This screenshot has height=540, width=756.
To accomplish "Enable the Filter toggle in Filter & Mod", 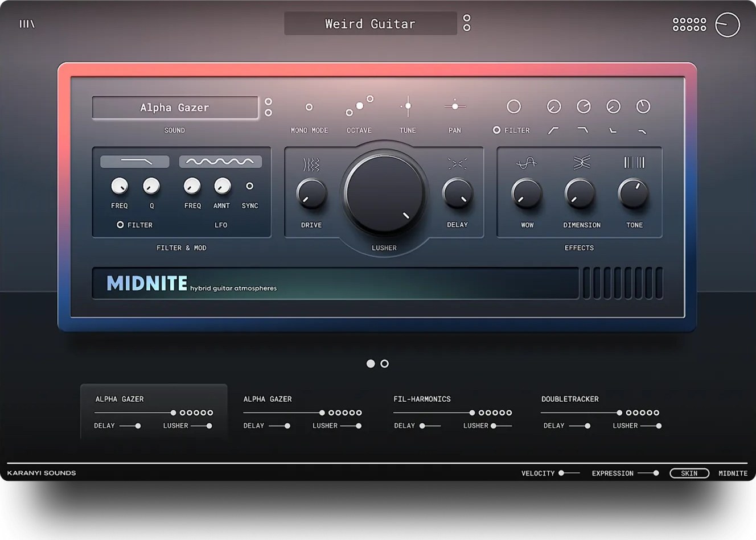I will point(120,225).
